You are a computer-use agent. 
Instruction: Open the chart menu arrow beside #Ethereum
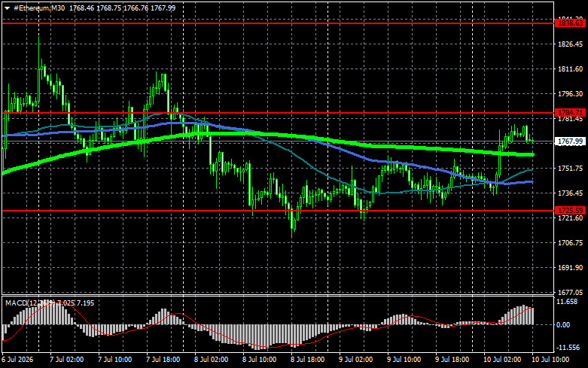tap(7, 8)
